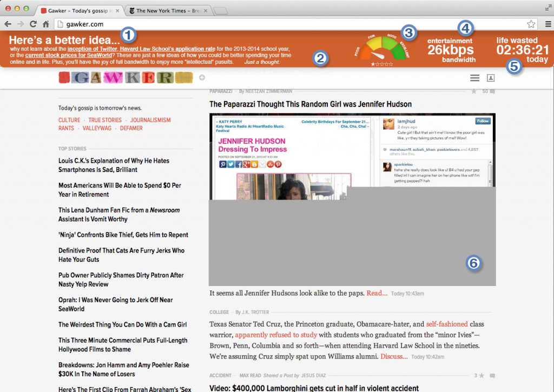Go back using the browser back arrow
The image size is (554, 392).
[x=8, y=24]
